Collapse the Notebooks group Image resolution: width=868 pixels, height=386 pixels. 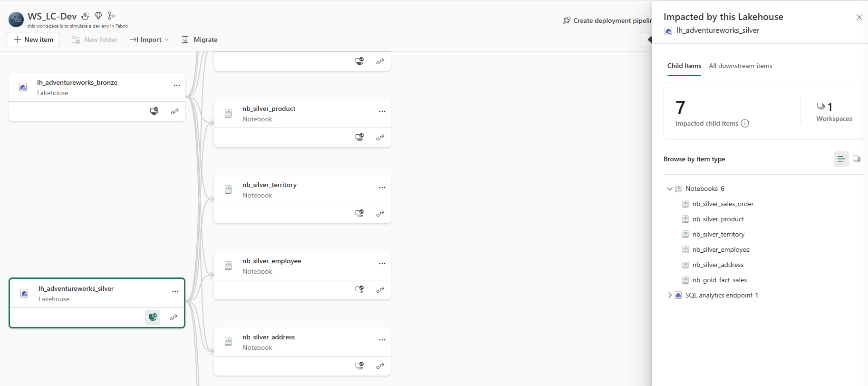(670, 188)
